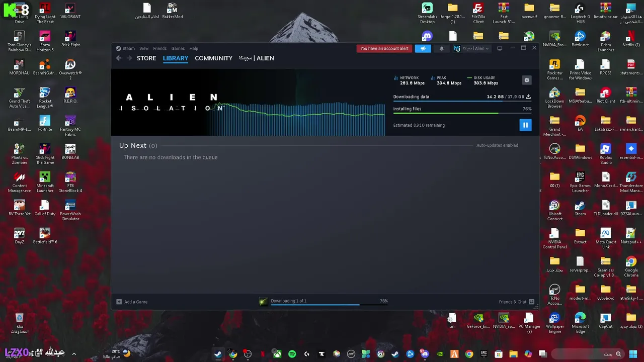Click the Installing files progress bar
644x362 pixels.
462,114
